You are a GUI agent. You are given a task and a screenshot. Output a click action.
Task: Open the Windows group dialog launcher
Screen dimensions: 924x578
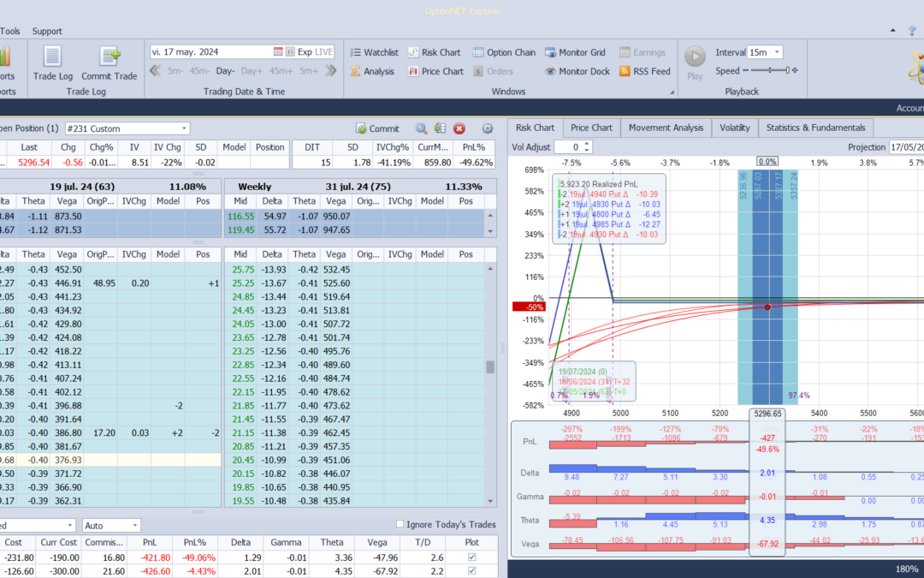(x=672, y=92)
